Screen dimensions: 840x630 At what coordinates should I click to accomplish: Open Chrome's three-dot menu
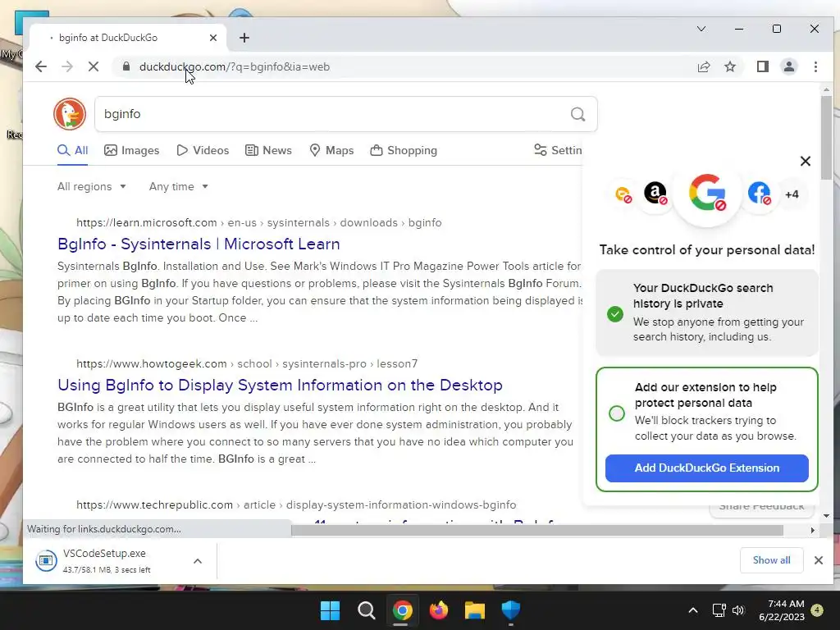point(815,66)
